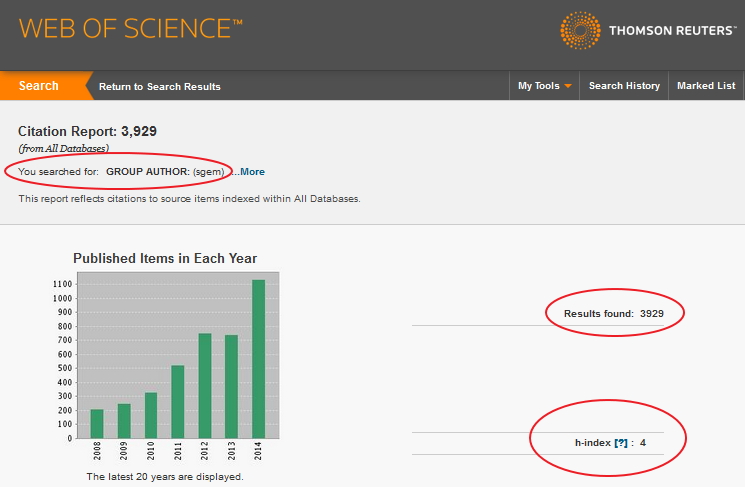Click the 2009 bar in the chart
The image size is (745, 487).
124,421
